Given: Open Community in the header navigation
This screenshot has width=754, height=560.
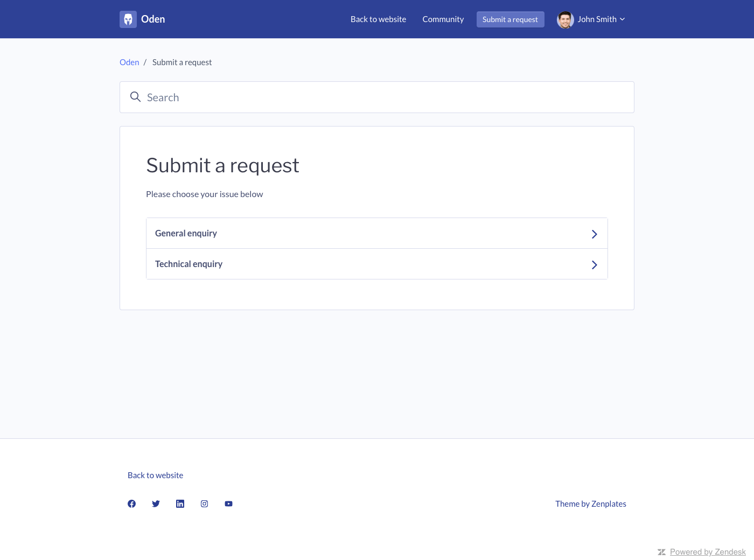Looking at the screenshot, I should [443, 19].
